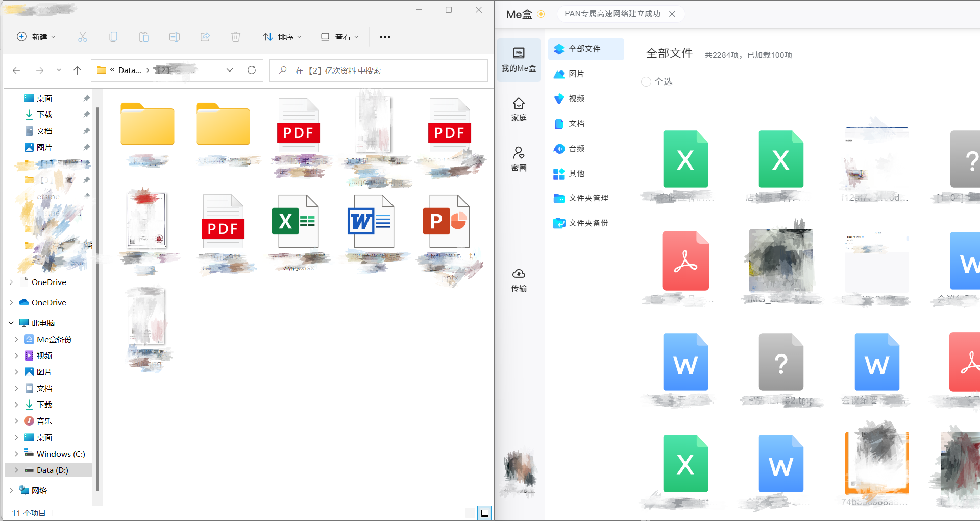Open 传输 in Me盒 sidebar
Screen dimensions: 980x521
pyautogui.click(x=519, y=280)
